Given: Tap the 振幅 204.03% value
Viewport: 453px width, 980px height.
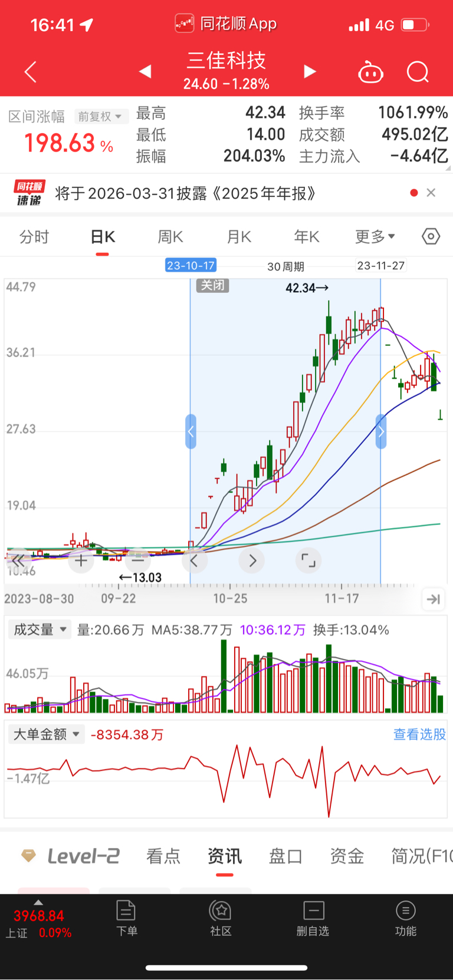Looking at the screenshot, I should coord(254,156).
